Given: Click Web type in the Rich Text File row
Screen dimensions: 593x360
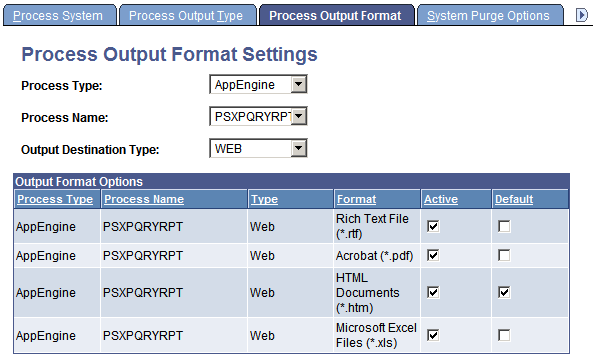Looking at the screenshot, I should [262, 227].
